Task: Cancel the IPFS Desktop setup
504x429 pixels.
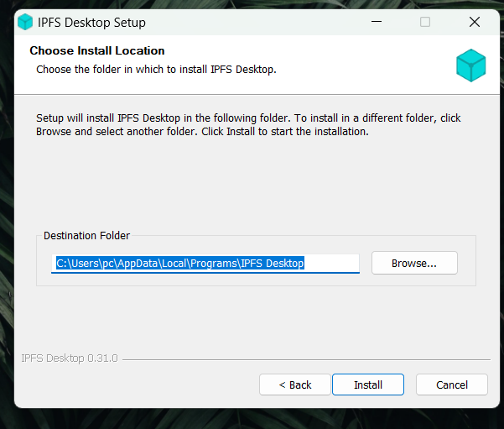Action: [x=452, y=385]
